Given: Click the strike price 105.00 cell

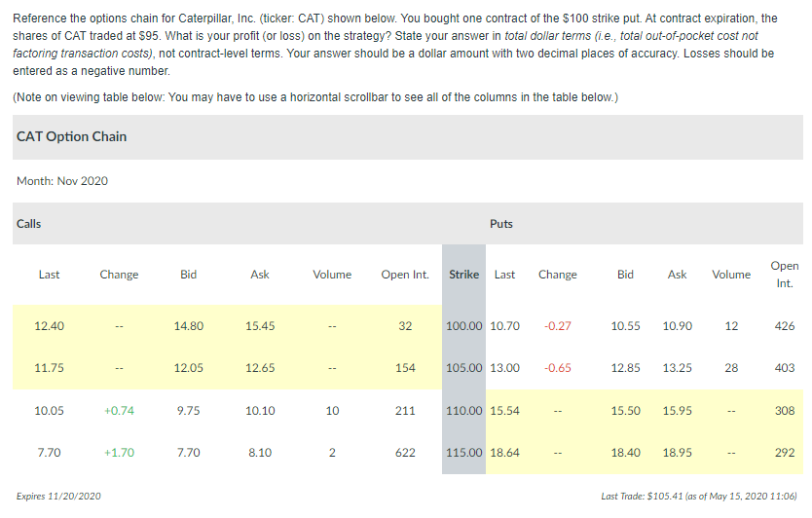Looking at the screenshot, I should click(463, 368).
